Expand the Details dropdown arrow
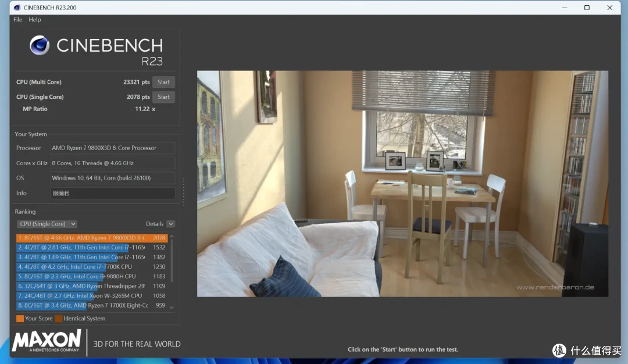 click(170, 224)
